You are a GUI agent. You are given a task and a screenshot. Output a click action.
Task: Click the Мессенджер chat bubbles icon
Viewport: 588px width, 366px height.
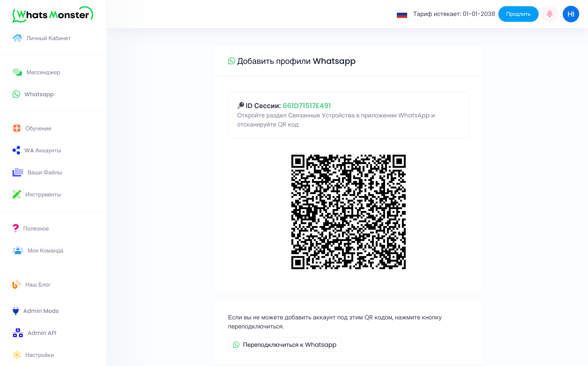pos(17,72)
